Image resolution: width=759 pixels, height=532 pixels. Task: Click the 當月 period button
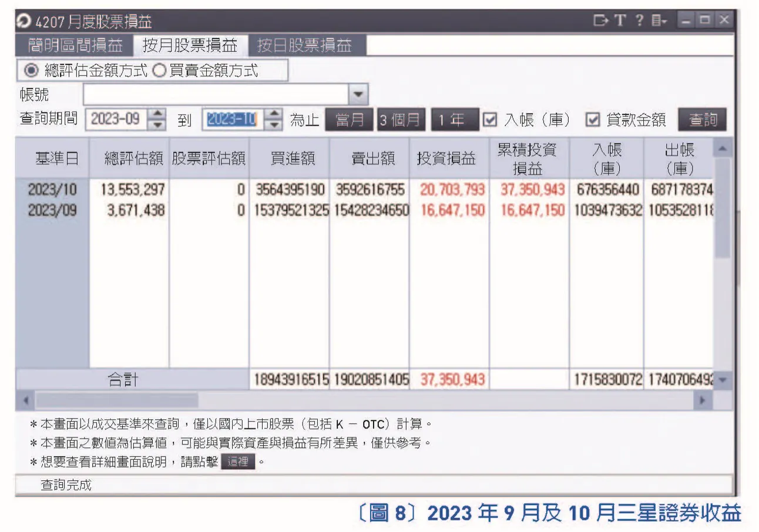pyautogui.click(x=350, y=119)
